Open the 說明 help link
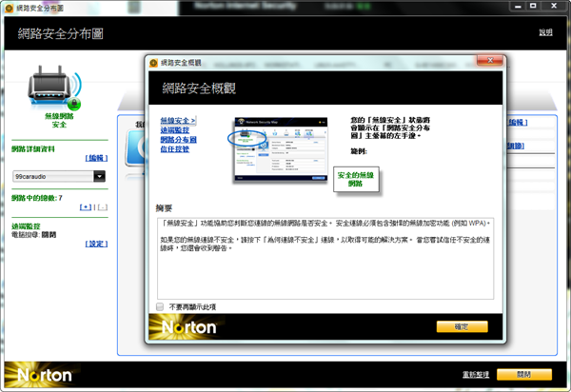 [545, 32]
